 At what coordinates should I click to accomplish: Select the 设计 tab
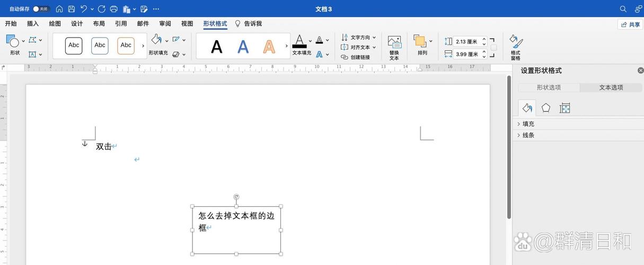tap(77, 24)
